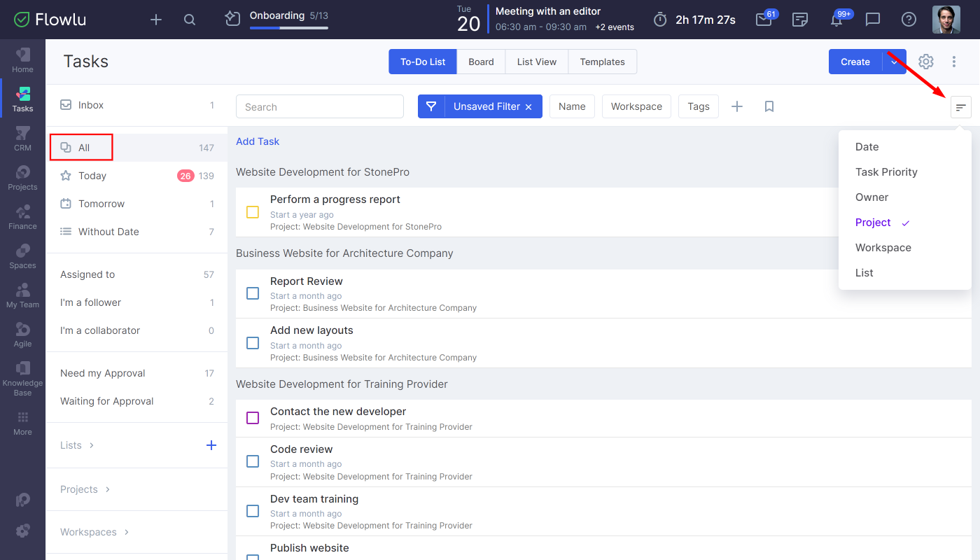Show Today tasks
The height and width of the screenshot is (560, 980).
pyautogui.click(x=136, y=176)
